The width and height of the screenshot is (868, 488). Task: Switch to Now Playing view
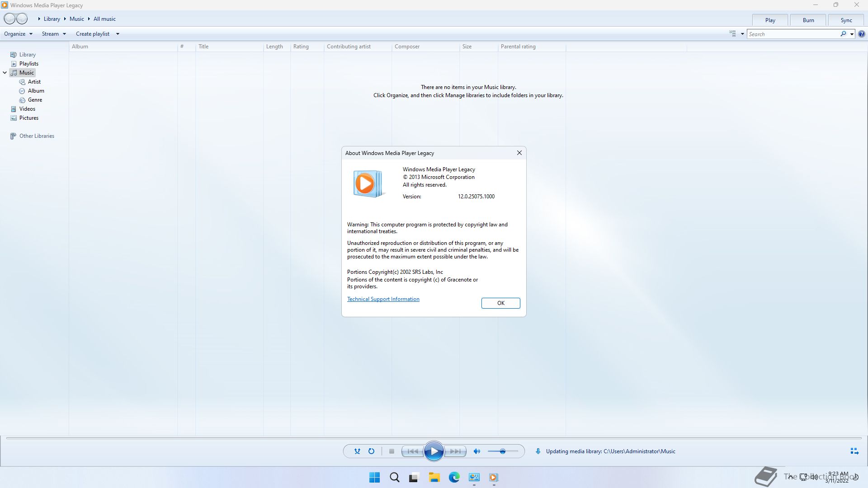(x=854, y=451)
